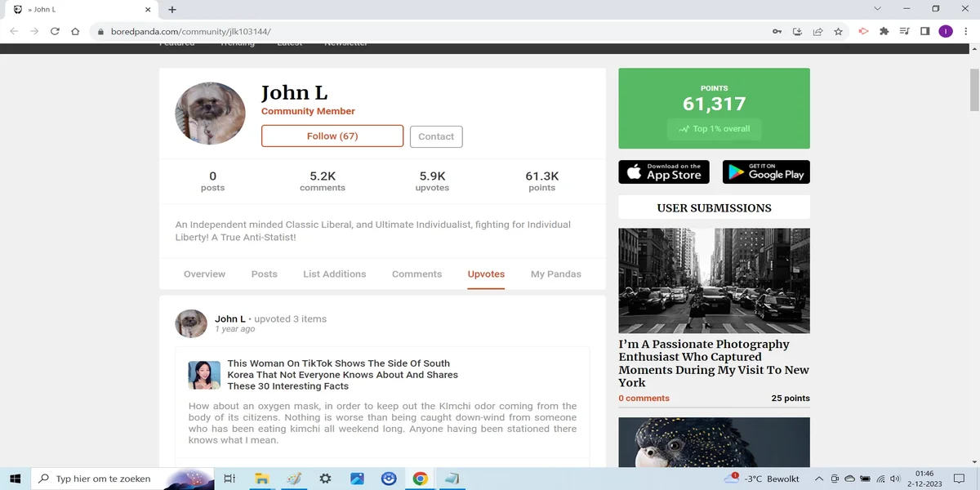This screenshot has height=490, width=980.
Task: Open File Explorer from the taskbar
Action: pyautogui.click(x=261, y=479)
